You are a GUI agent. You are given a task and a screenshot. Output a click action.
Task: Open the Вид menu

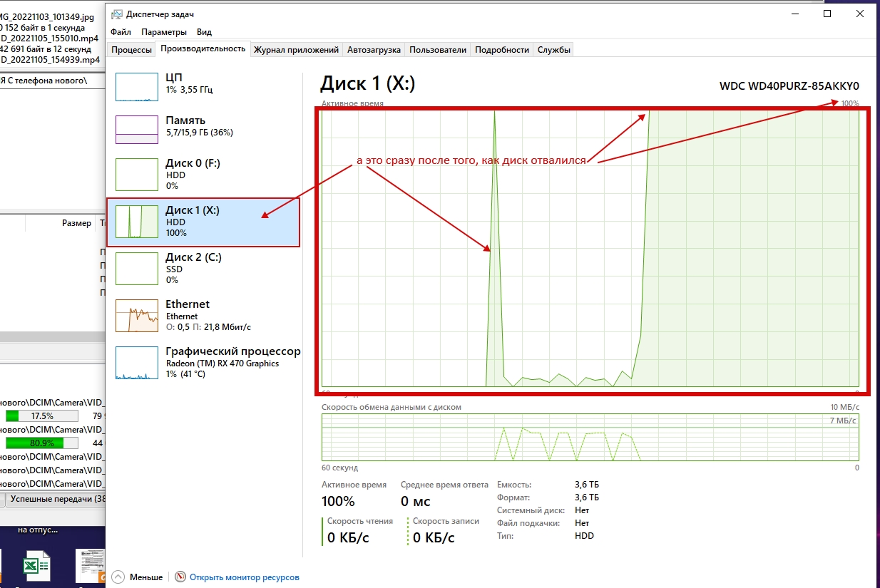(204, 32)
